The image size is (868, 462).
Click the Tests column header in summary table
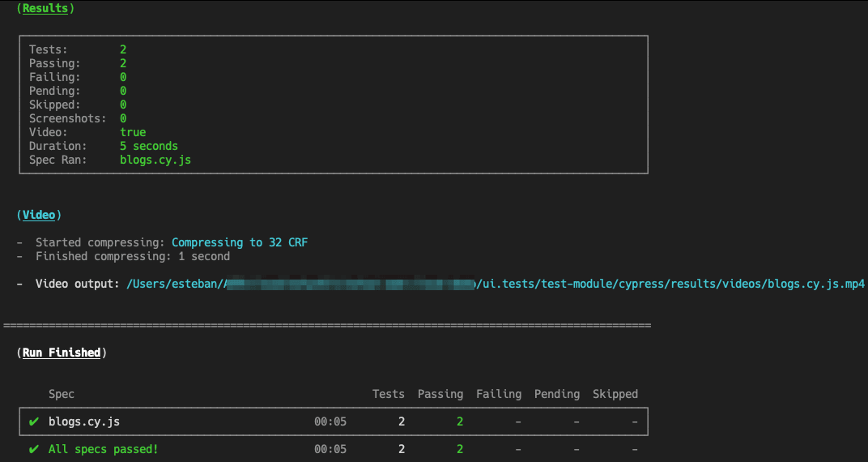click(389, 395)
